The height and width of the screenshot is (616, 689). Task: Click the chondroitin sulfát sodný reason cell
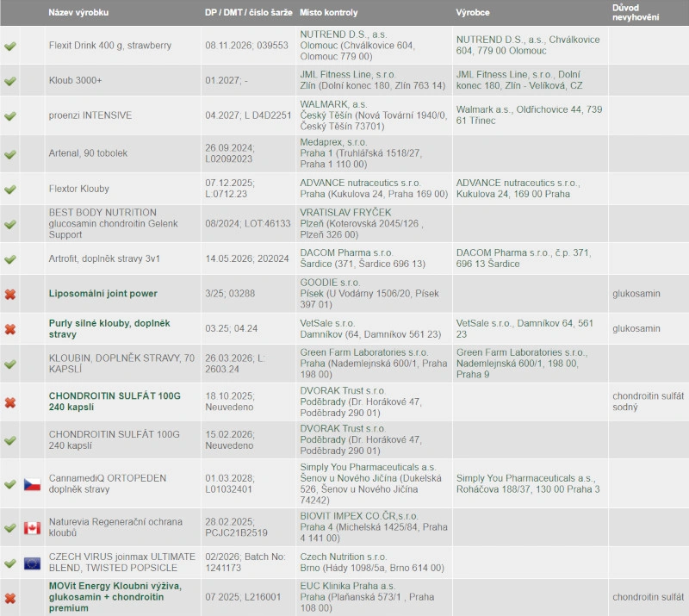pos(649,401)
